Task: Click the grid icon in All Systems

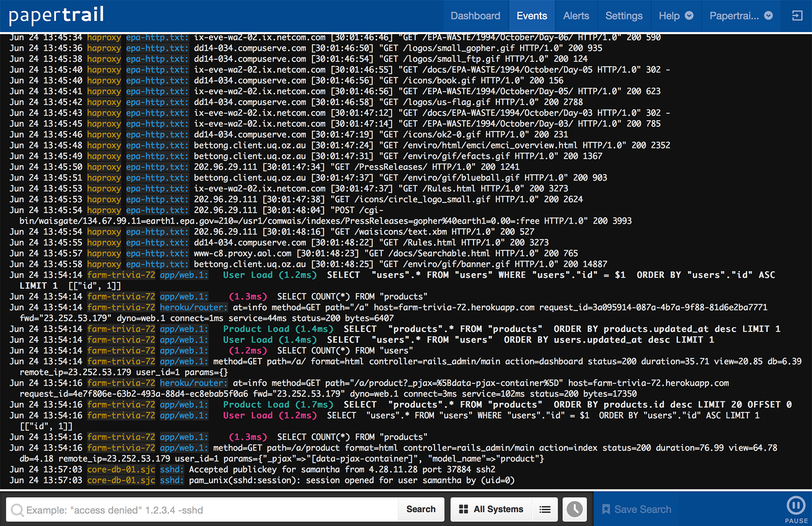Action: (x=463, y=509)
